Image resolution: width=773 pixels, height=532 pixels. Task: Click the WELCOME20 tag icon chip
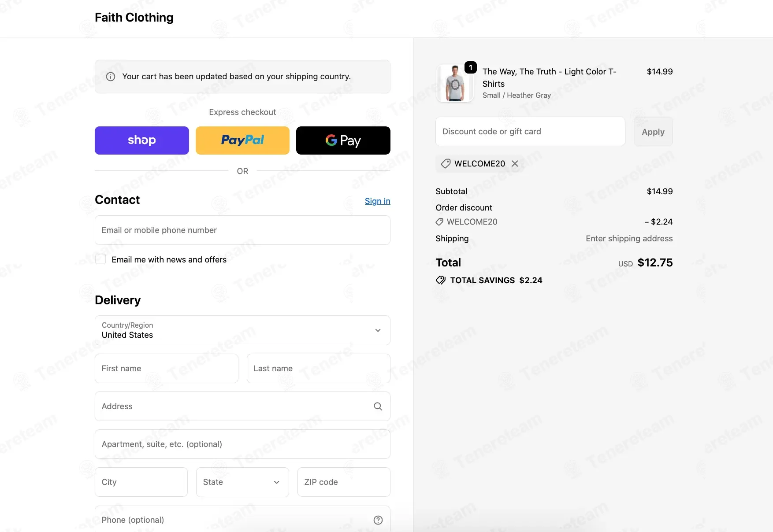coord(446,163)
